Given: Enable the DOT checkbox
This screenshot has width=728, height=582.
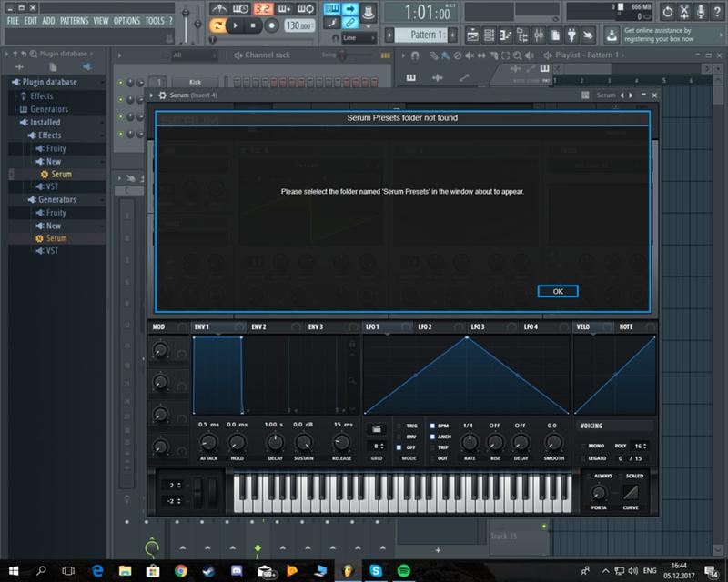Looking at the screenshot, I should 432,458.
